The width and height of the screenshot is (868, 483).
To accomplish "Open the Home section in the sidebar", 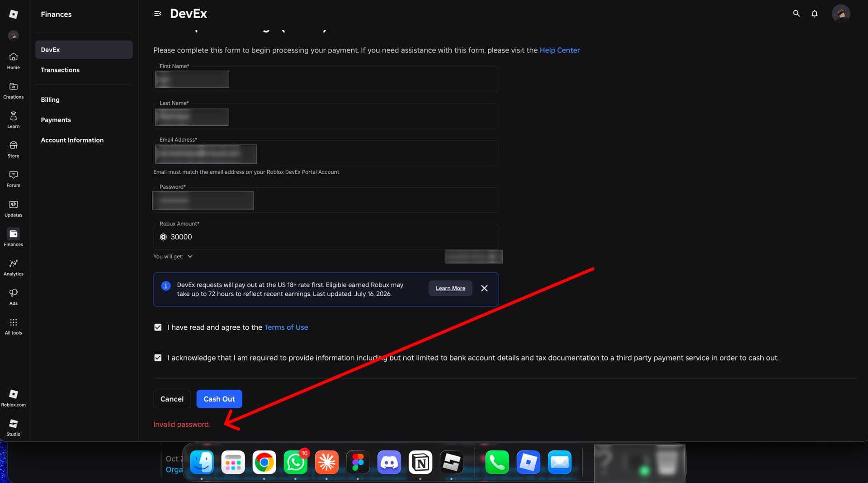I will coord(14,61).
